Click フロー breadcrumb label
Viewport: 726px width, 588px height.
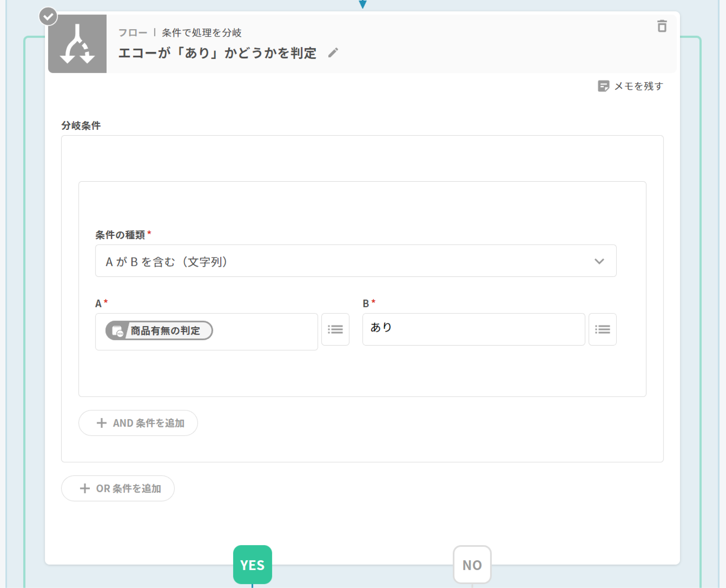(x=132, y=33)
